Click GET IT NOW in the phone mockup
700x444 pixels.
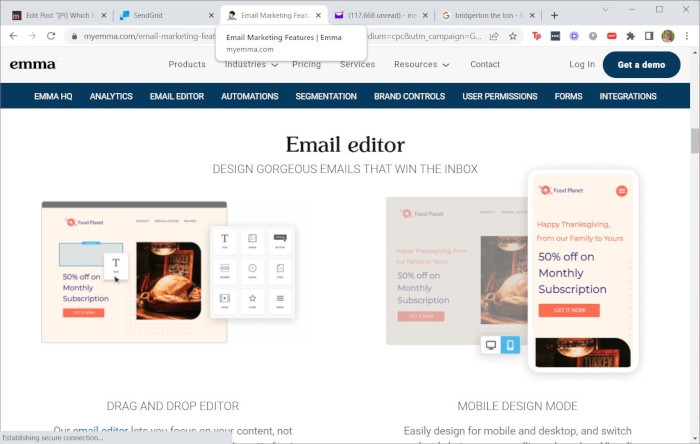(x=569, y=310)
